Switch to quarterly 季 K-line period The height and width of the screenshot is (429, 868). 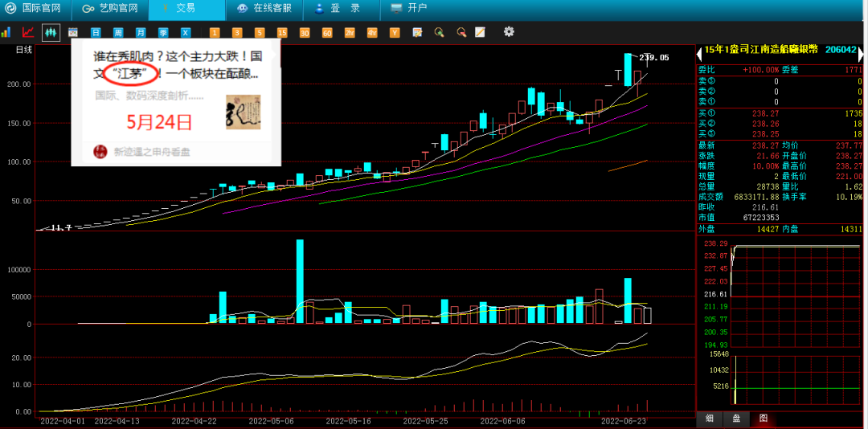tap(162, 33)
